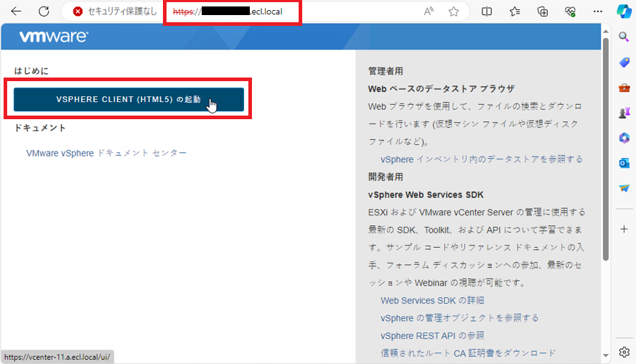This screenshot has width=636, height=364.
Task: Open VMware vSphere ドキュメント センター link
Action: coord(106,153)
